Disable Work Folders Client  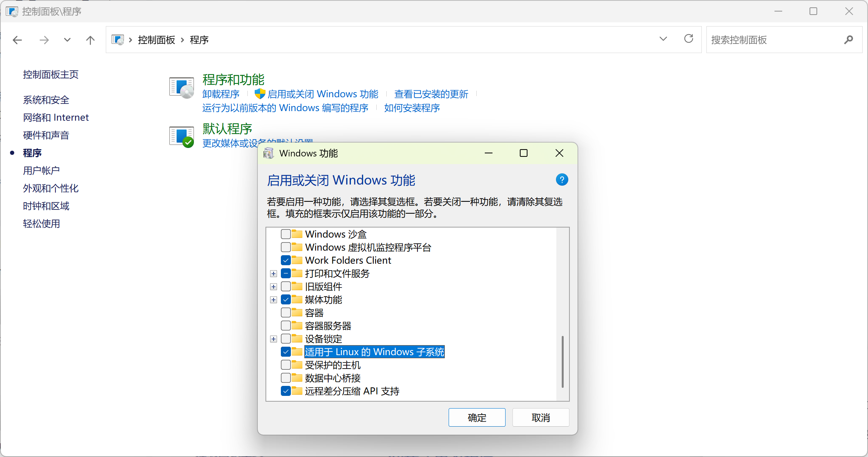coord(285,260)
